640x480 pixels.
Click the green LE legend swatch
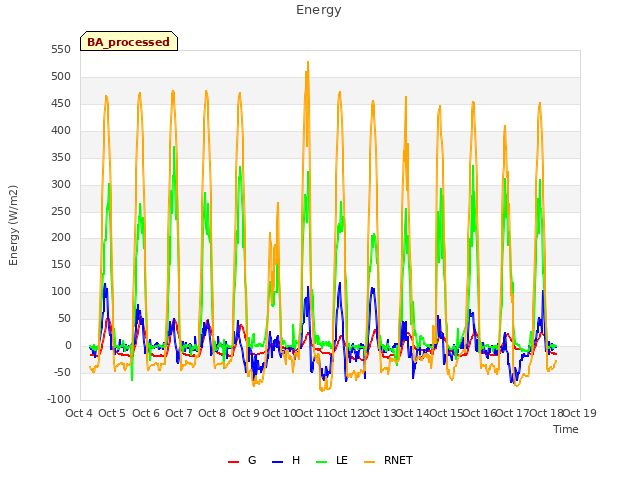[x=322, y=462]
